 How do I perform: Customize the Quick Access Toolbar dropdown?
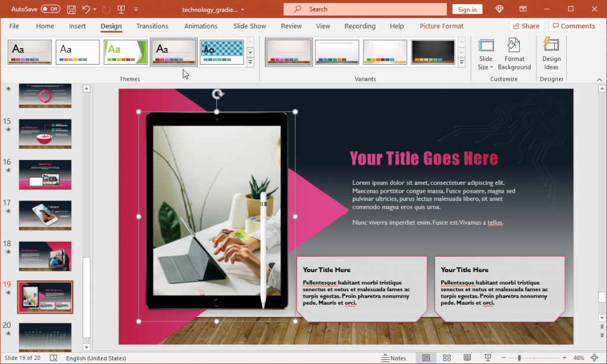coord(136,9)
